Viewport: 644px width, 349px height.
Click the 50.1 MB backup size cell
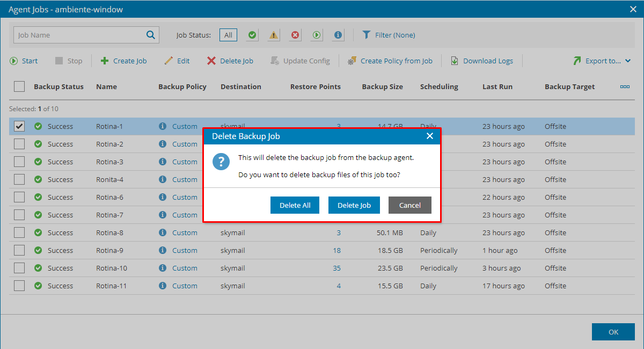(390, 232)
